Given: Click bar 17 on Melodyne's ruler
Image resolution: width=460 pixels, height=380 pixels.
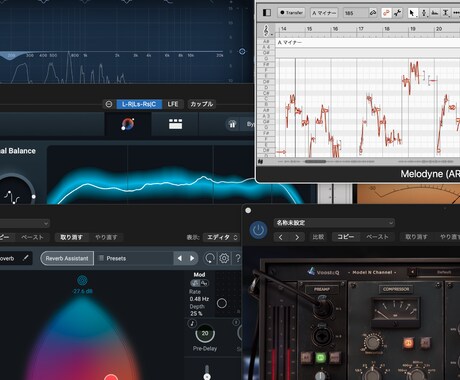Looking at the screenshot, I should 361,29.
